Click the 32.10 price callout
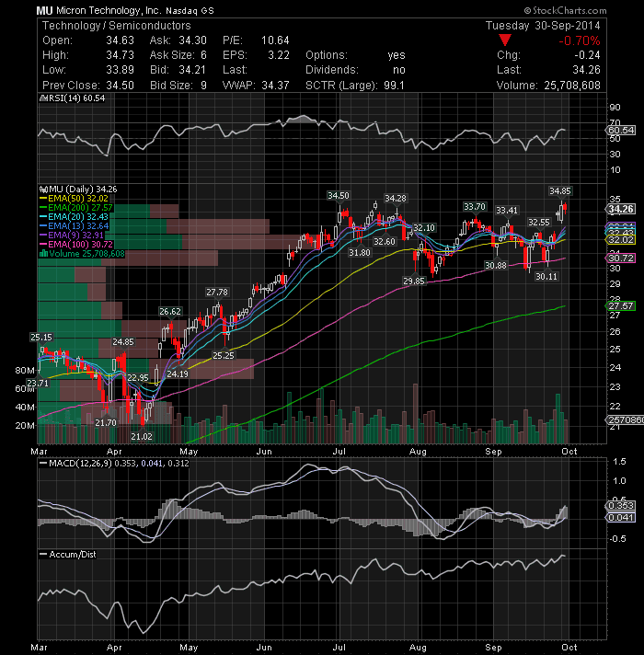644x655 pixels. [x=424, y=227]
